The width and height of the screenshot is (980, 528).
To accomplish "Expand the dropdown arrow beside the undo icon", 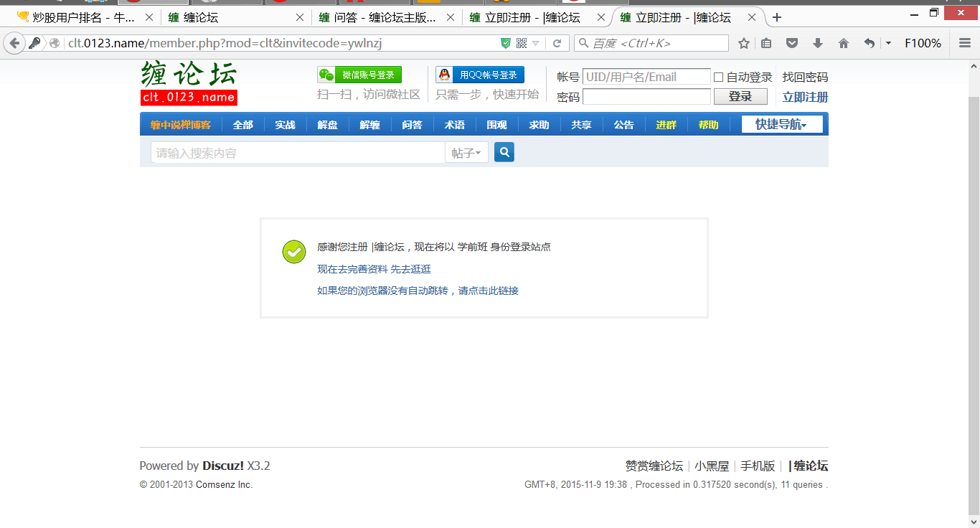I will click(x=888, y=44).
